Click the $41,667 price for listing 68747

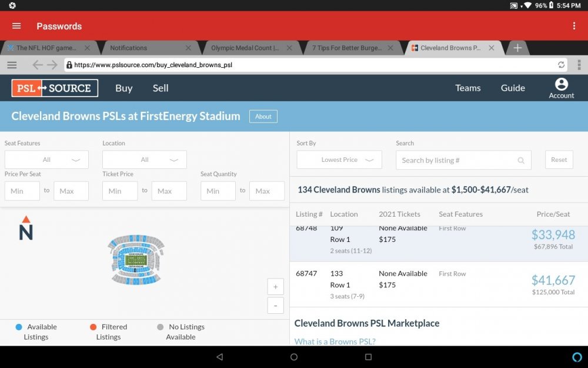(x=553, y=280)
